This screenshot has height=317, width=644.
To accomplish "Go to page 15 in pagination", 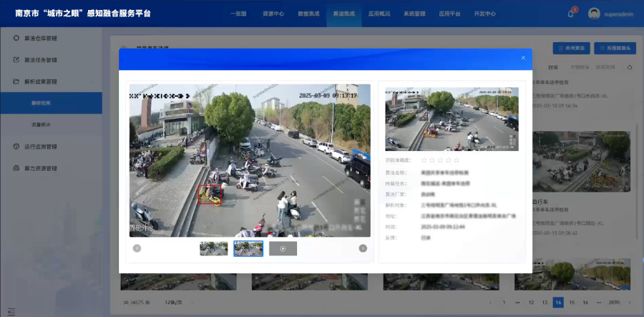I will coord(572,303).
